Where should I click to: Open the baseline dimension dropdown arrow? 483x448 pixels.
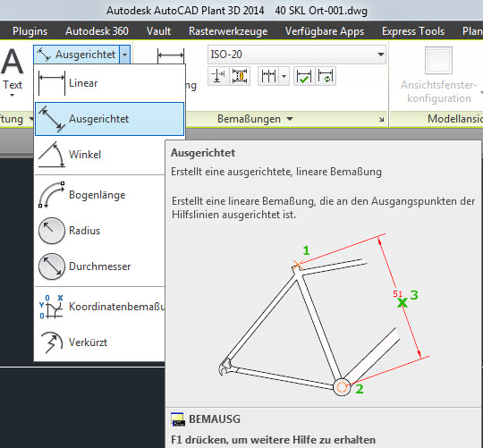tap(284, 76)
